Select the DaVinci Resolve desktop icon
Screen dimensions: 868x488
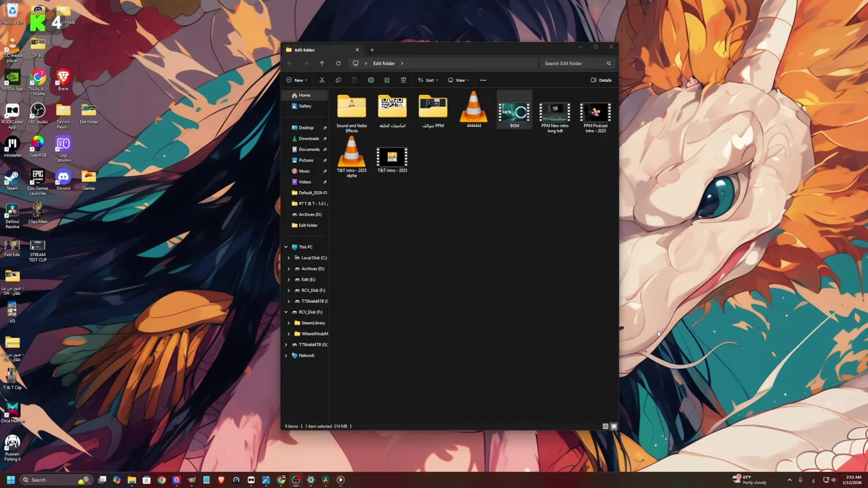12,216
